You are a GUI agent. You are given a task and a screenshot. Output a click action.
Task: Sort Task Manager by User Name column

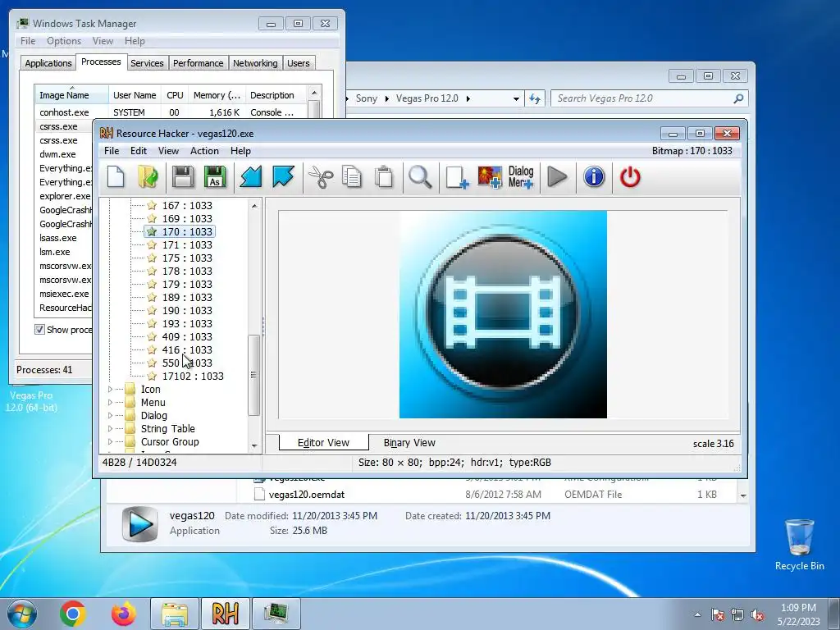135,95
